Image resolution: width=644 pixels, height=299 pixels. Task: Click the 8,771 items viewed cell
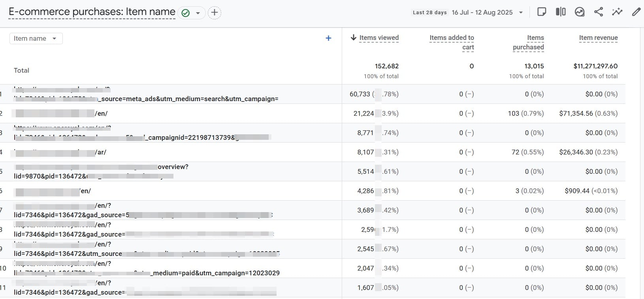pyautogui.click(x=378, y=133)
